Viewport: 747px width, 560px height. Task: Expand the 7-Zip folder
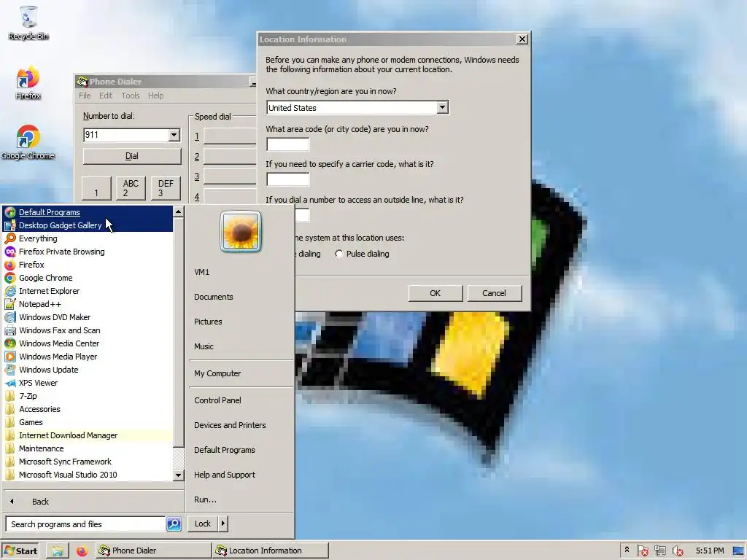(x=88, y=396)
